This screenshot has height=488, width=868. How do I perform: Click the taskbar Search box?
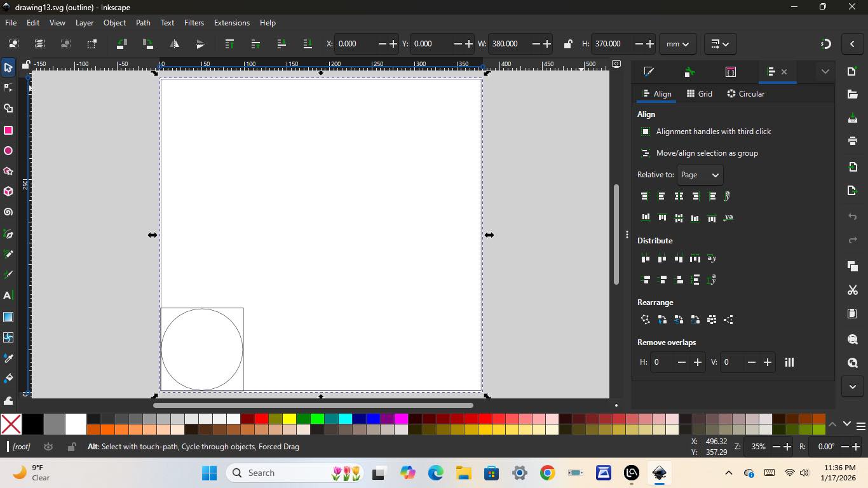tap(295, 473)
